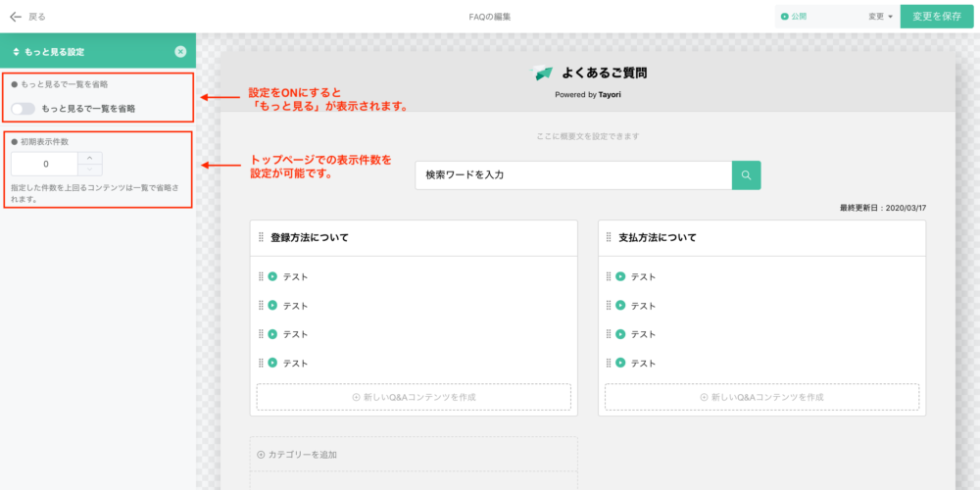
Task: Click the back arrow next to 戻る
Action: point(16,17)
